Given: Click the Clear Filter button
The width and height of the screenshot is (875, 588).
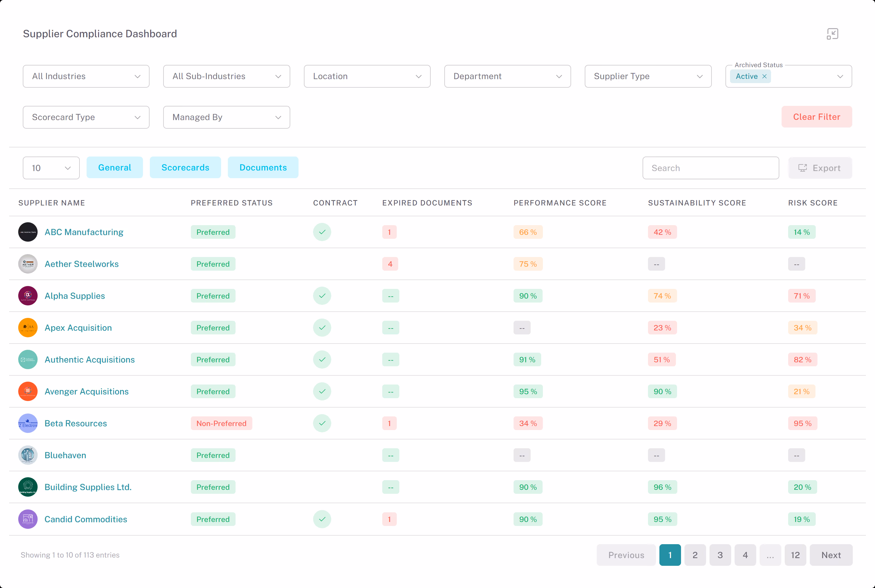Looking at the screenshot, I should coord(816,117).
